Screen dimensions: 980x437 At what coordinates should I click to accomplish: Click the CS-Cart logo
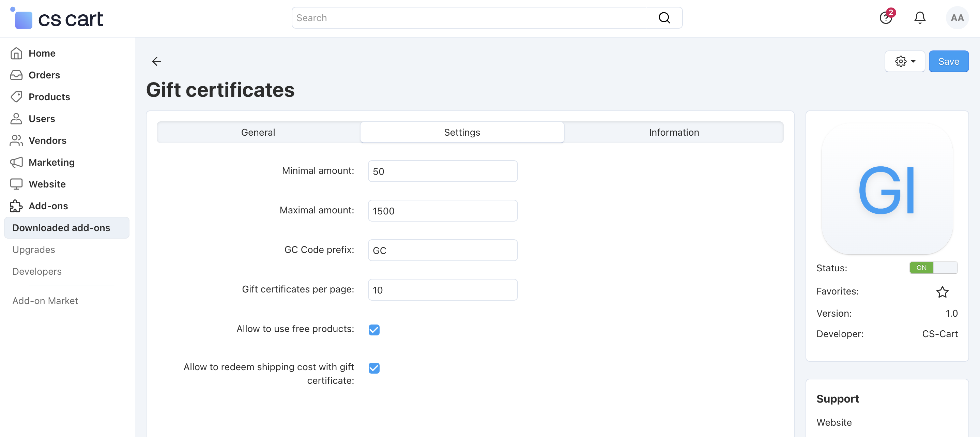tap(56, 18)
